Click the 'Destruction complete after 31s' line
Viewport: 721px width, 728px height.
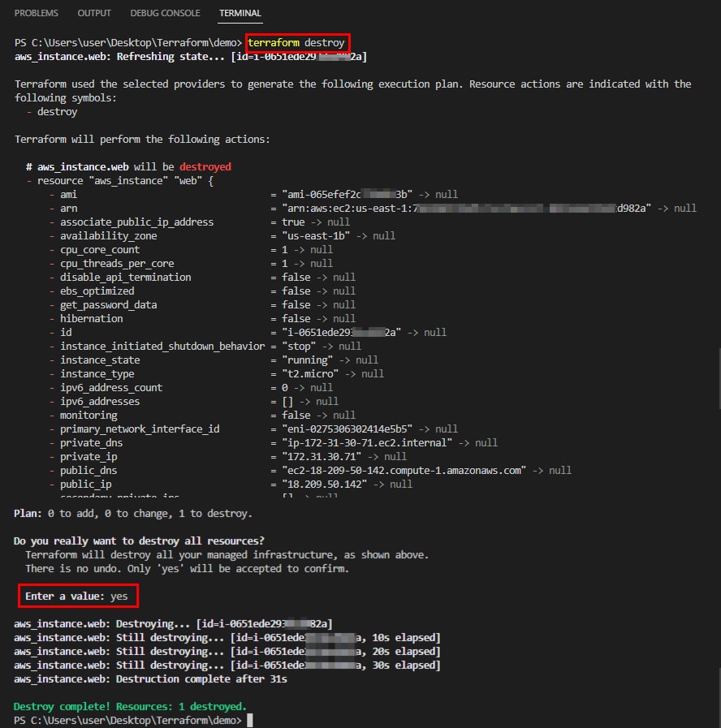point(150,678)
